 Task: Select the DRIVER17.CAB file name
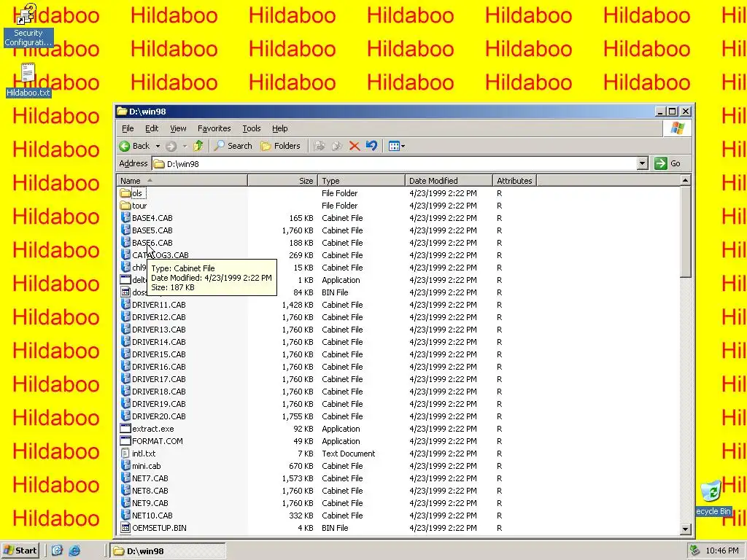[158, 379]
